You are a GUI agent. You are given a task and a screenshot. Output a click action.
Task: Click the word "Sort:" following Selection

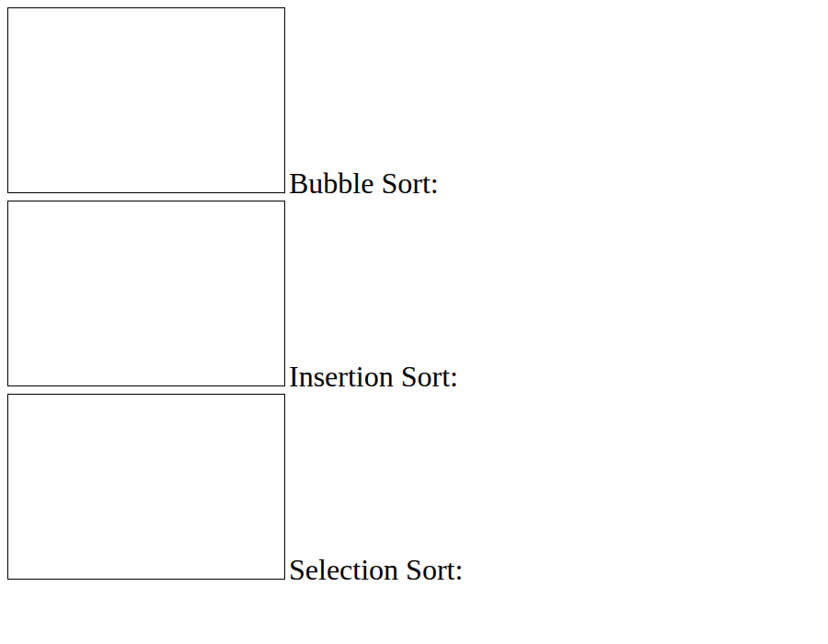[434, 570]
